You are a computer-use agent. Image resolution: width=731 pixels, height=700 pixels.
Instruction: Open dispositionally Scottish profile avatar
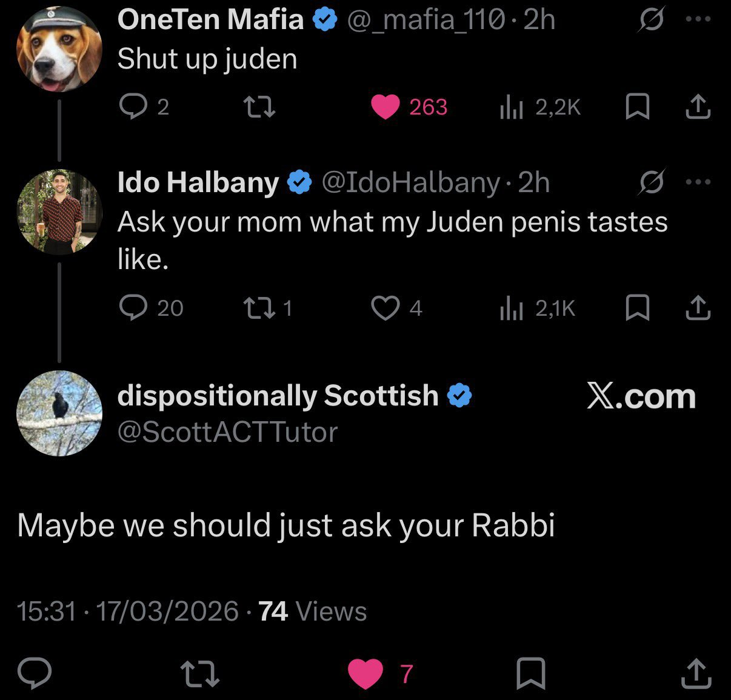click(59, 413)
